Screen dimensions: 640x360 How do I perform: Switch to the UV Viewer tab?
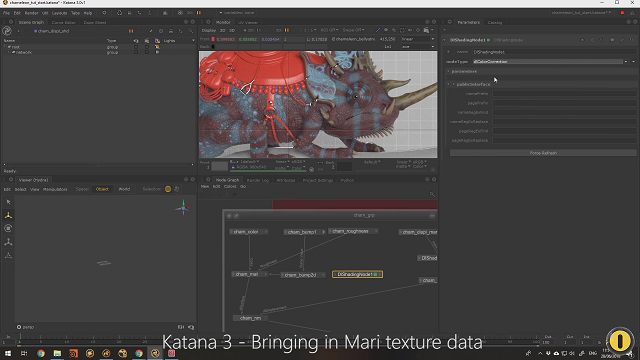248,22
